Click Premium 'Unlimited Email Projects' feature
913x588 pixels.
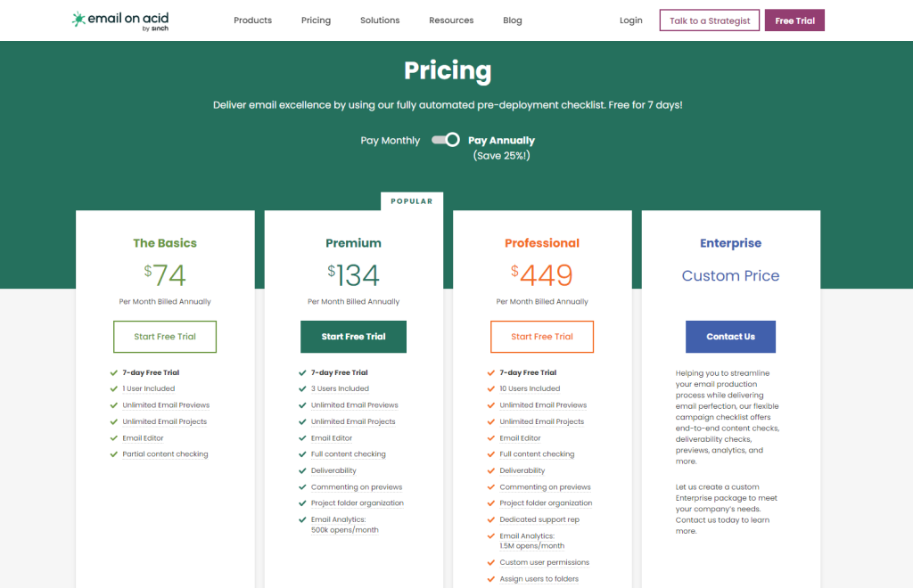click(x=353, y=421)
